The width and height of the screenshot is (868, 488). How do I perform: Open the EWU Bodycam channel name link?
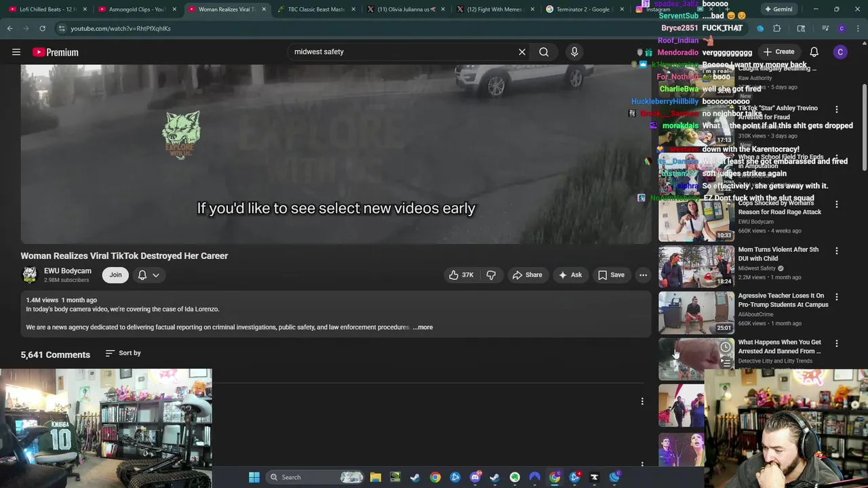click(x=67, y=270)
